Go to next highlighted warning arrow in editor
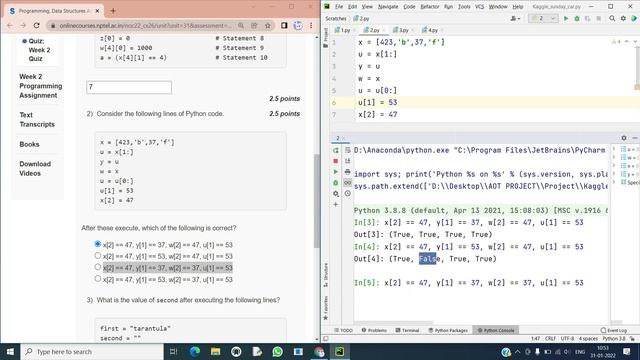This screenshot has height=360, width=640. pyautogui.click(x=635, y=42)
